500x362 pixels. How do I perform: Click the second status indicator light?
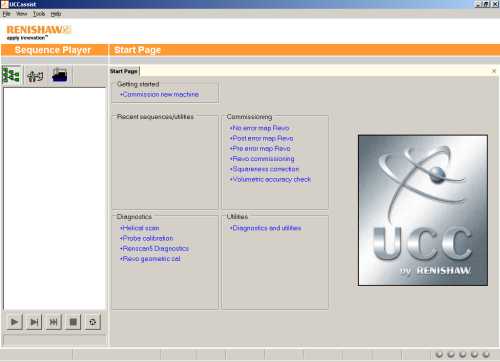tap(451, 354)
